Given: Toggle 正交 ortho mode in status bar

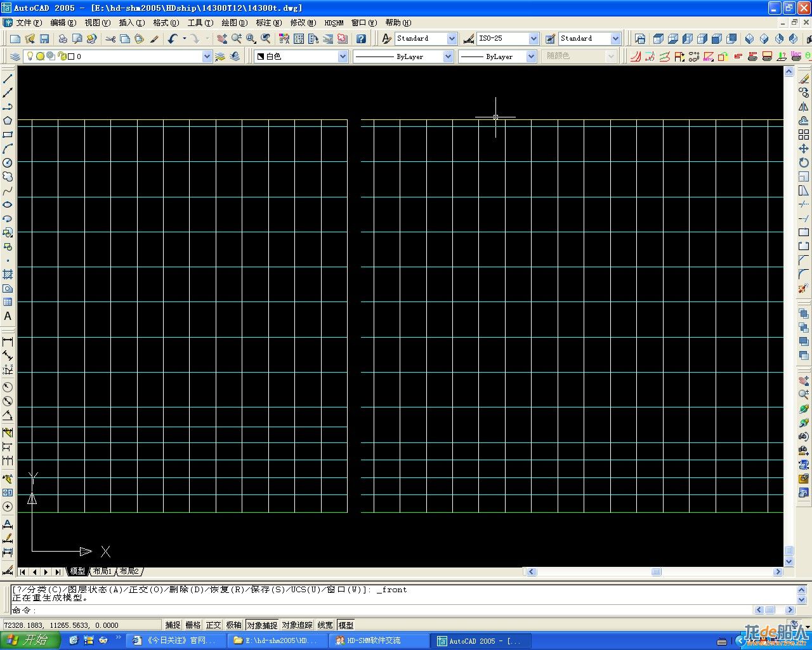Looking at the screenshot, I should click(x=213, y=625).
